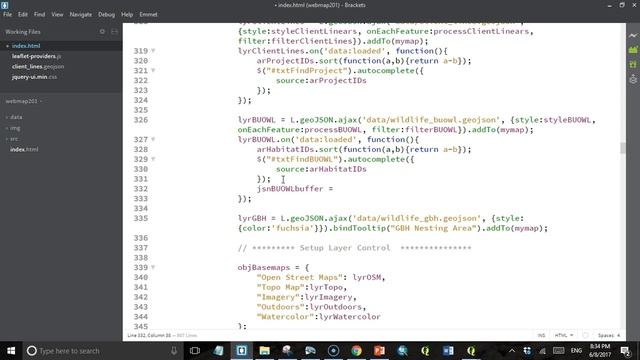Open Windows Action Center notifications

coord(625,351)
